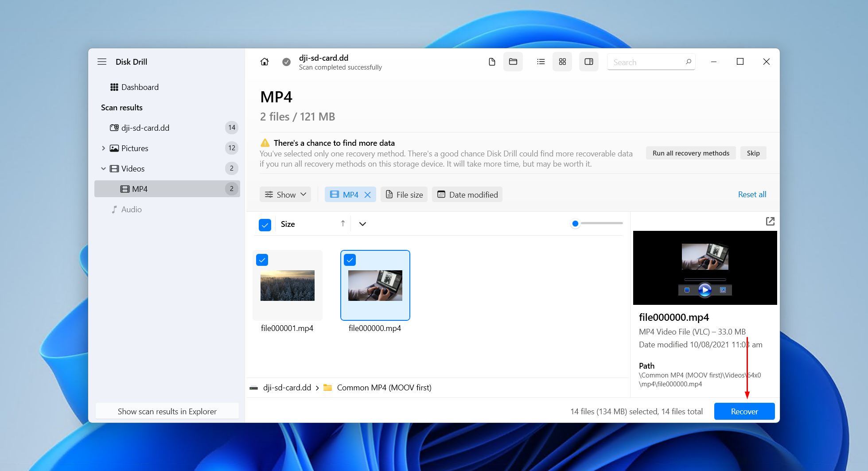The image size is (868, 471).
Task: Open preview in external window icon
Action: pos(770,221)
